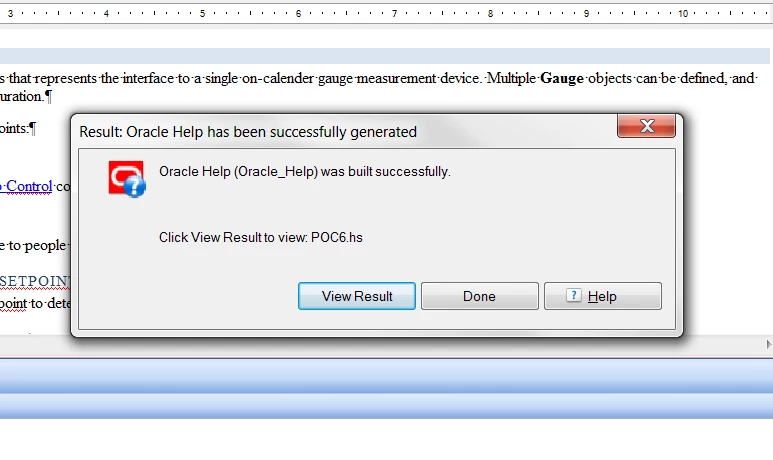
Task: Click ruler at the 6 mark
Action: [298, 14]
